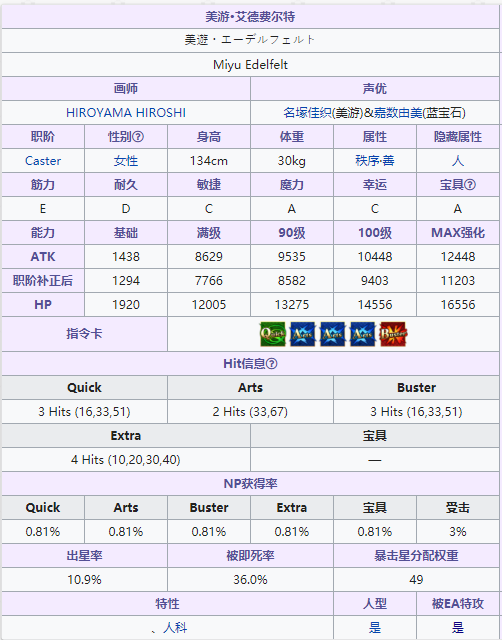Viewport: 502px width, 640px height.
Task: Click the question mark next to 宝具 parameter header
Action: (470, 185)
